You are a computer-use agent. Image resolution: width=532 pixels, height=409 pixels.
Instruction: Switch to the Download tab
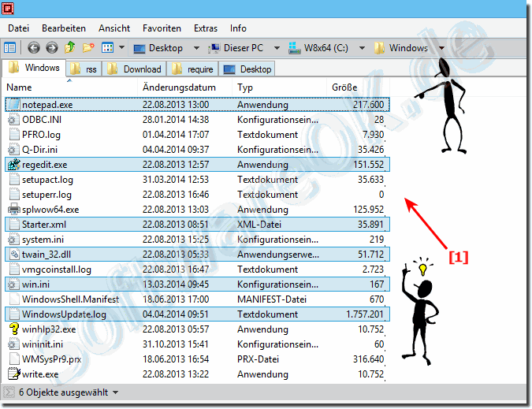[134, 69]
